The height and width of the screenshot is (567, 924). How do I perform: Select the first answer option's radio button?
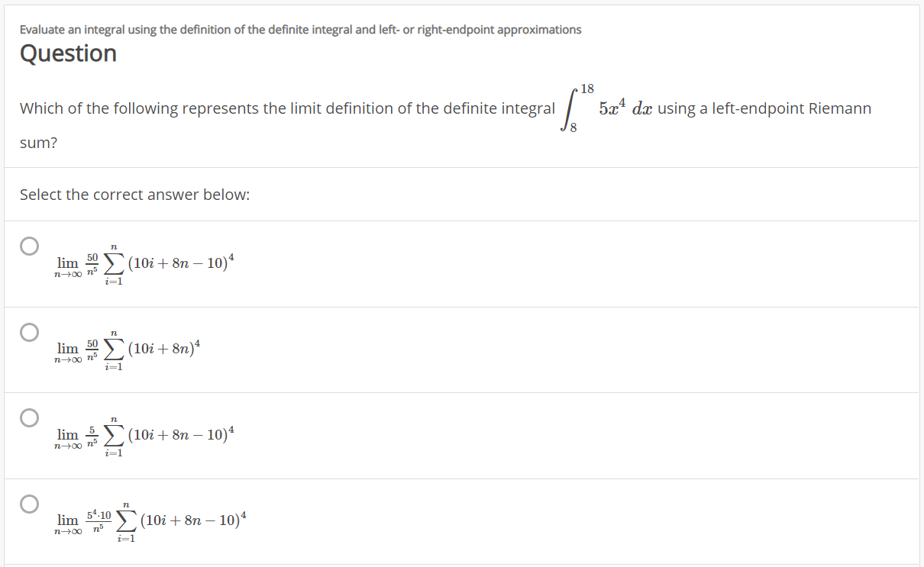[x=29, y=246]
